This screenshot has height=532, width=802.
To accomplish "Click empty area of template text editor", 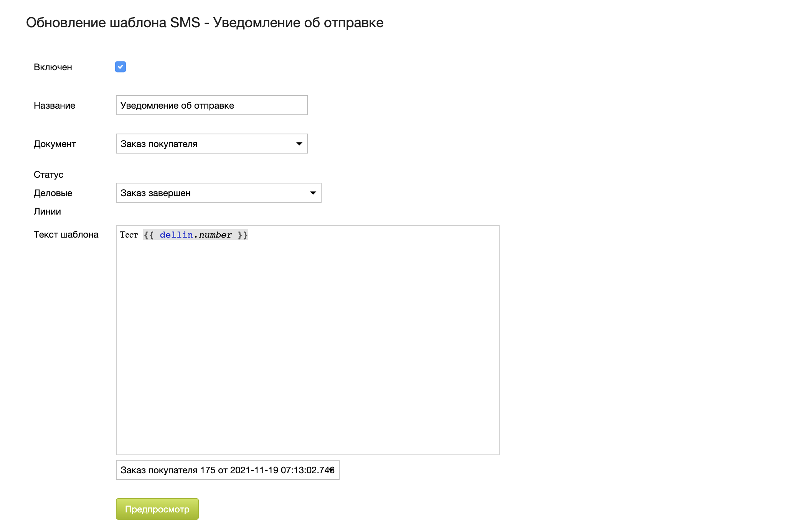I will click(307, 345).
